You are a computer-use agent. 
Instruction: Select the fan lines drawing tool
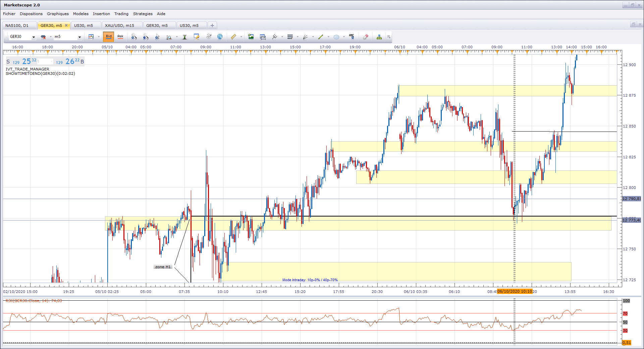(x=306, y=37)
